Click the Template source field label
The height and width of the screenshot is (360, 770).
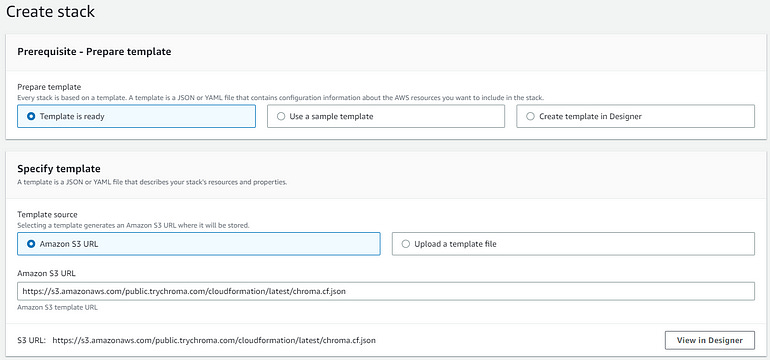click(x=48, y=215)
